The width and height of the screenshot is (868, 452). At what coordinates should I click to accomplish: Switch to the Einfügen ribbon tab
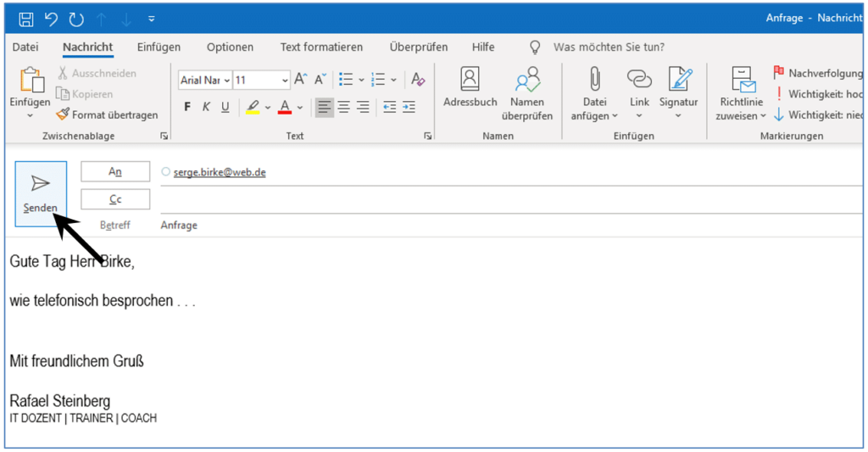(159, 47)
